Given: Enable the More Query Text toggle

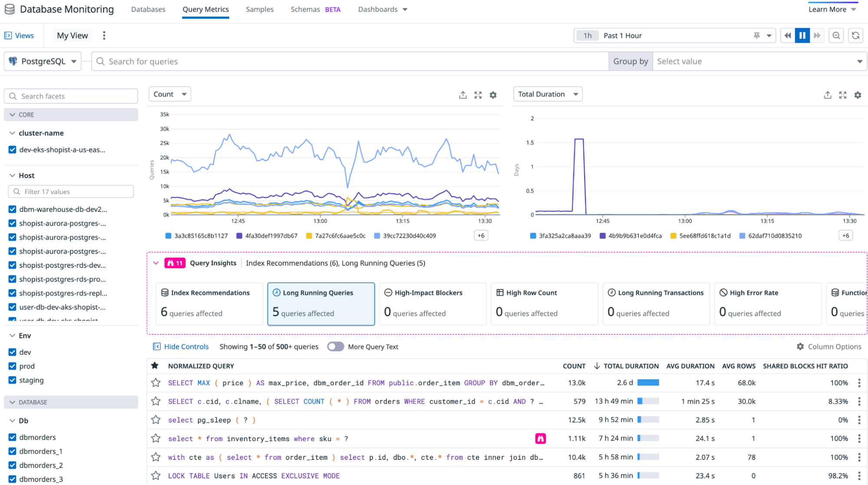Looking at the screenshot, I should (x=336, y=346).
